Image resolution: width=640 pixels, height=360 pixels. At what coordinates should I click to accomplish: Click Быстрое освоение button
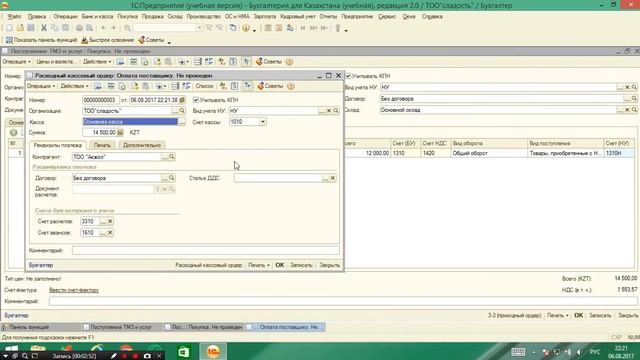[x=107, y=40]
